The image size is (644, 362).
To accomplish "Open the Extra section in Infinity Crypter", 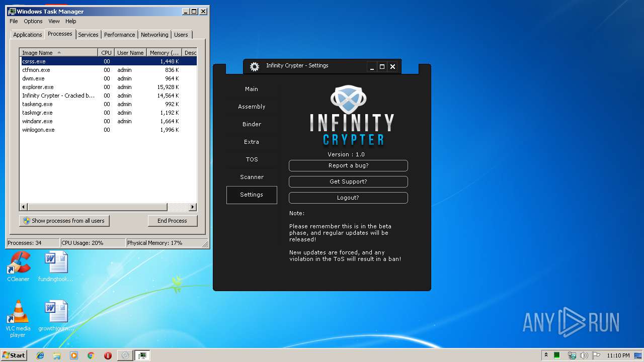I will pos(252,142).
